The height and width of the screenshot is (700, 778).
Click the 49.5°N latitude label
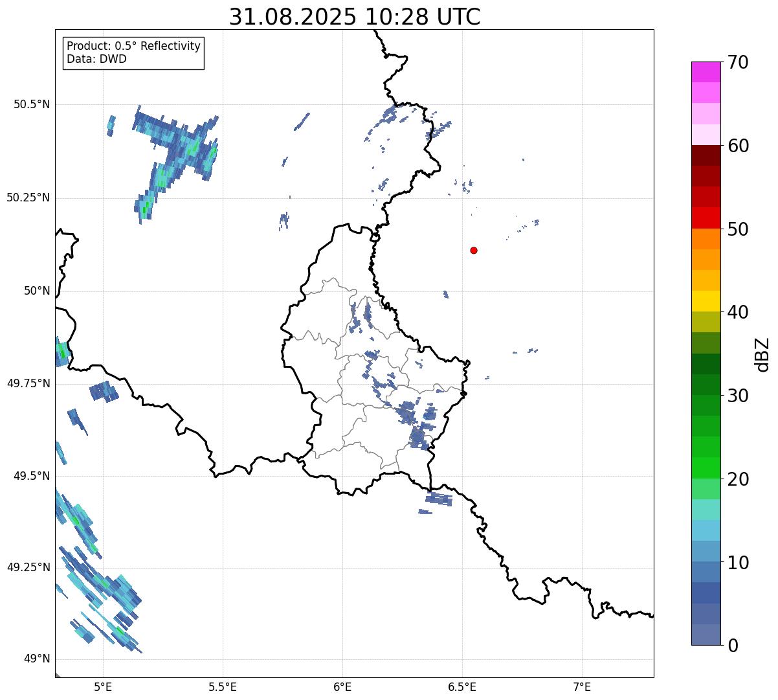pyautogui.click(x=31, y=476)
